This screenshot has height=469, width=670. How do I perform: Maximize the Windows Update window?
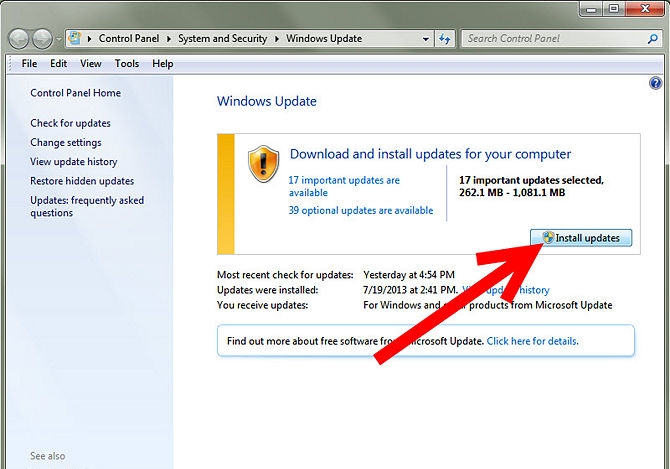[x=614, y=9]
